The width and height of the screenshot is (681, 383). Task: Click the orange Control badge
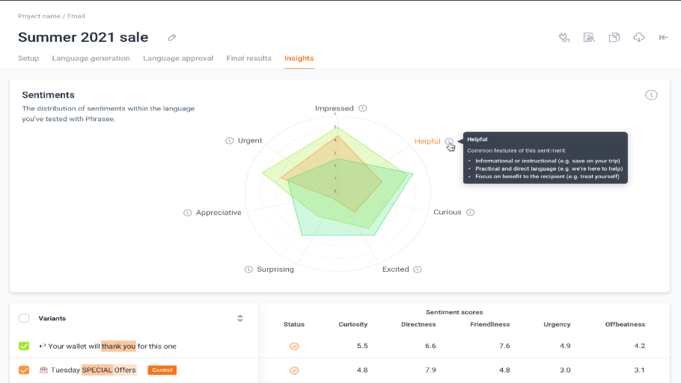click(162, 370)
